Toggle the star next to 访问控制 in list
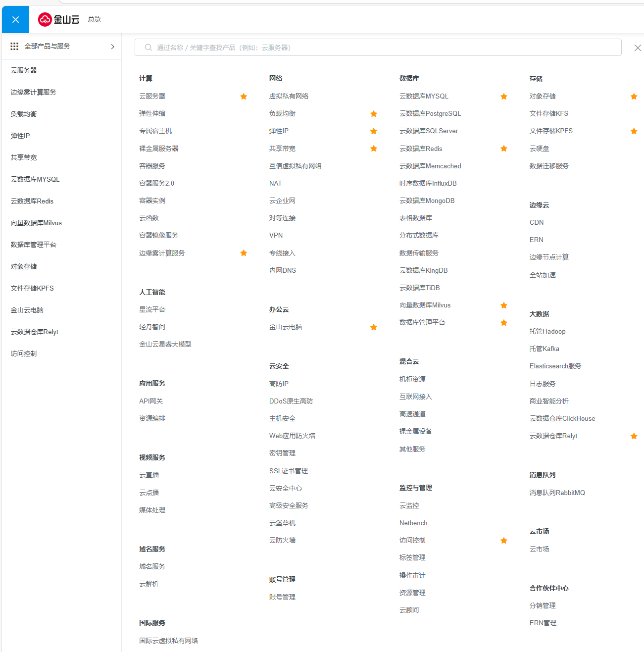 504,541
